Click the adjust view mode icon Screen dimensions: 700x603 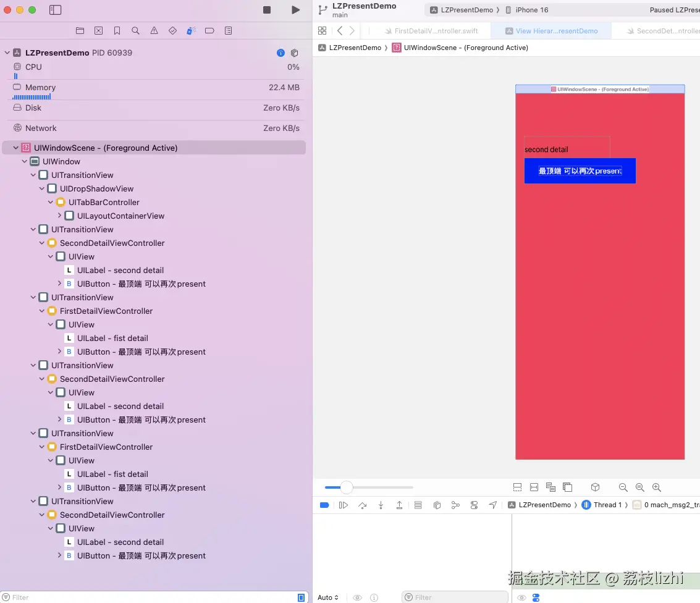[x=550, y=487]
